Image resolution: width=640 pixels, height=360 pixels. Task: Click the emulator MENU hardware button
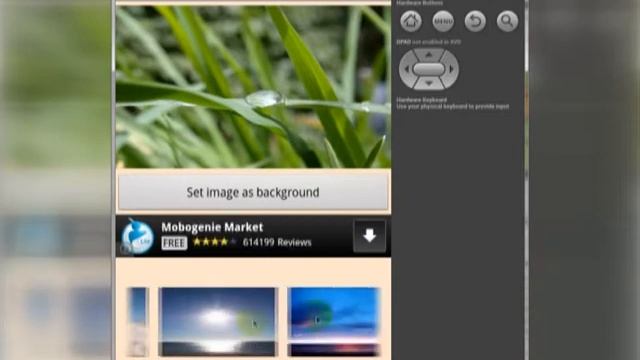pyautogui.click(x=443, y=21)
